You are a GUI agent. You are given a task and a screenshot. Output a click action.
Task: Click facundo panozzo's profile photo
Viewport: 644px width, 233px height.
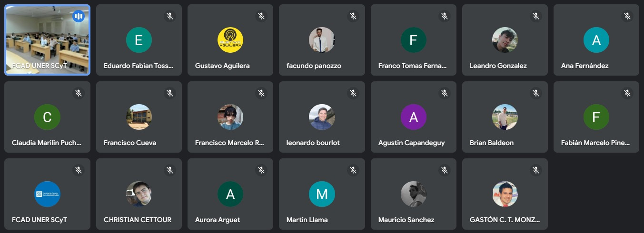tap(322, 40)
